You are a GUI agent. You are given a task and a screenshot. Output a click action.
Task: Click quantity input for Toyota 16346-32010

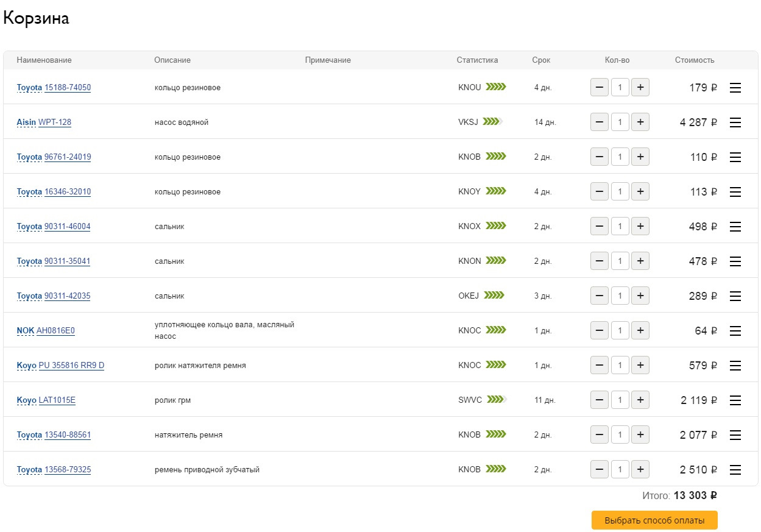pos(620,192)
